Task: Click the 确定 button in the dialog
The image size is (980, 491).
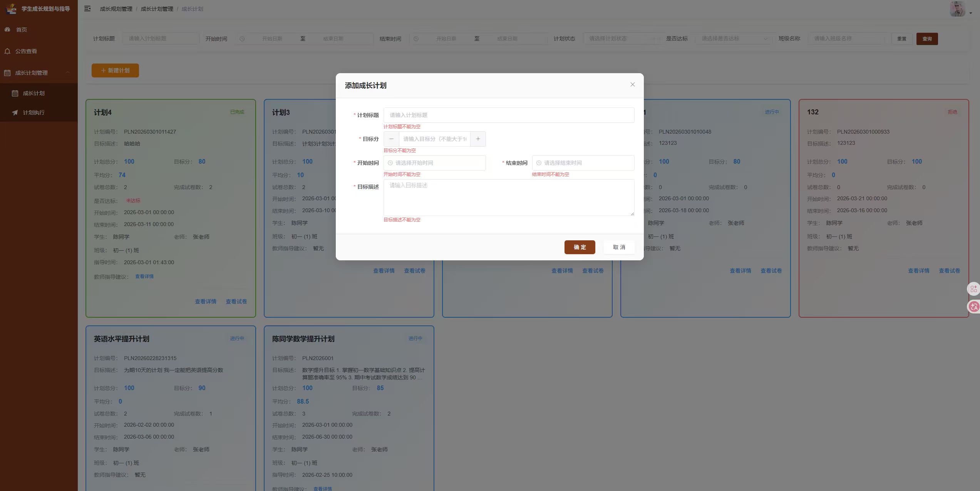Action: click(x=580, y=247)
